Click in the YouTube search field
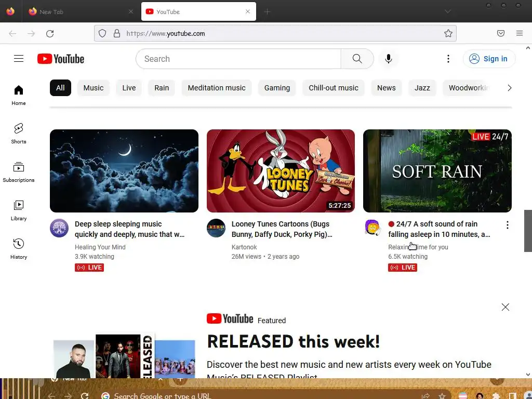The width and height of the screenshot is (532, 399). [238, 59]
